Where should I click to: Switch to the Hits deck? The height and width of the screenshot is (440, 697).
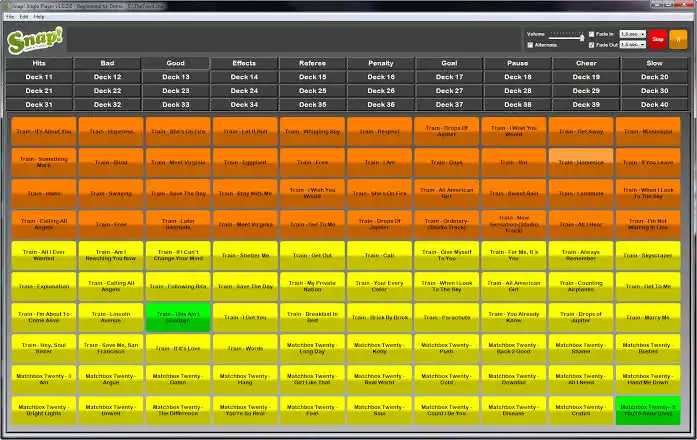pos(39,63)
